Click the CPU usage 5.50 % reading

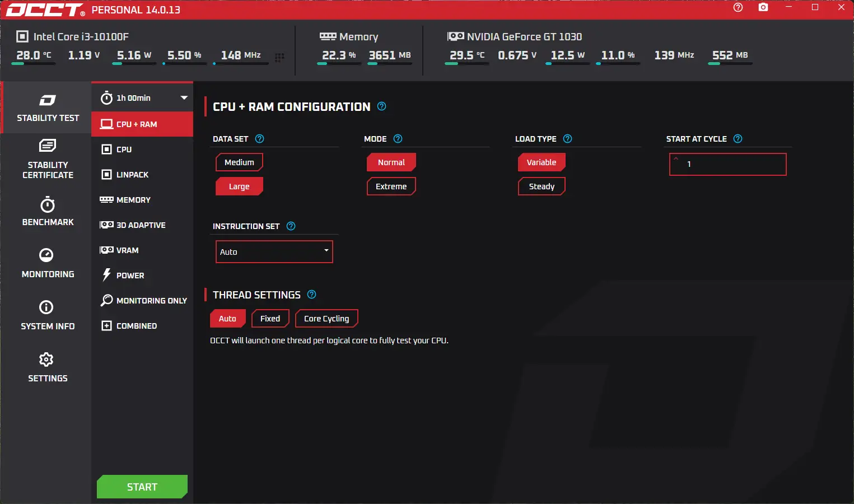click(x=185, y=55)
